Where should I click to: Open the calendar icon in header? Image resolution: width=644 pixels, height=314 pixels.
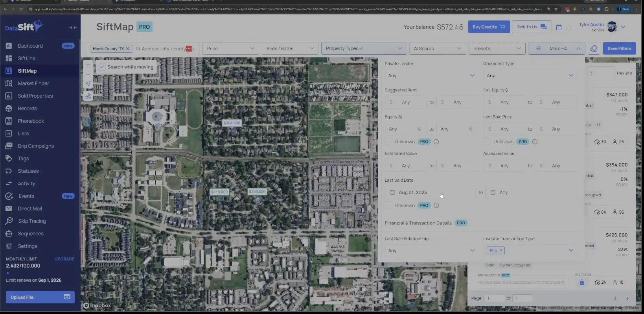click(x=559, y=27)
